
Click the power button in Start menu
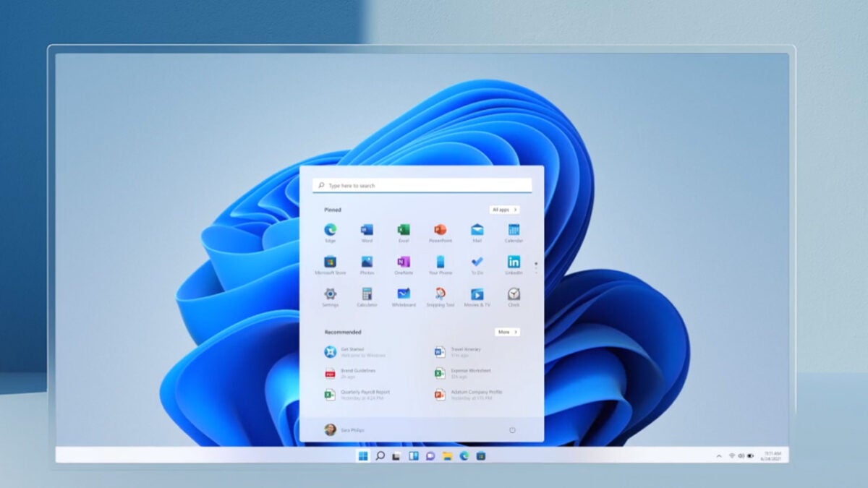512,429
